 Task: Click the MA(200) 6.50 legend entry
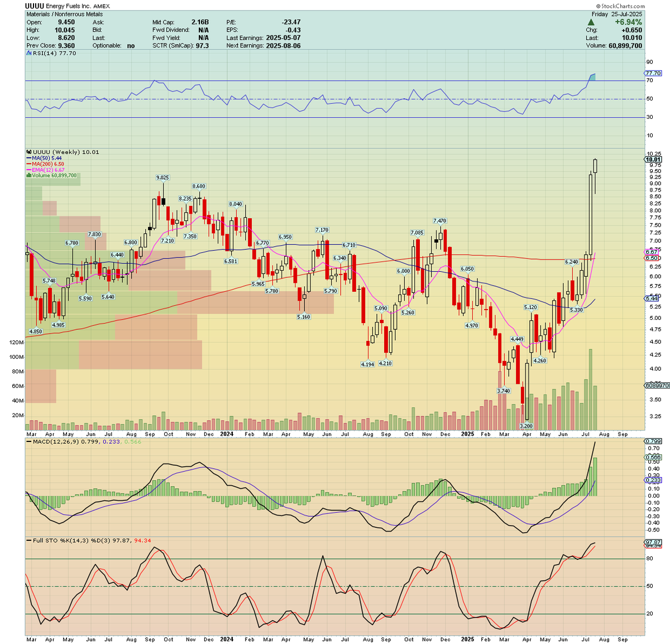pos(46,164)
